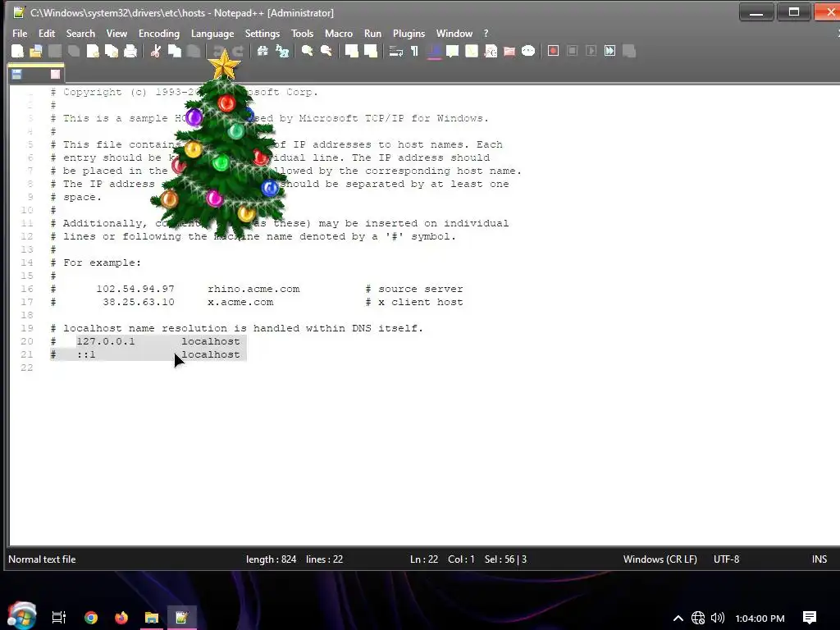Open the Macro menu
This screenshot has width=840, height=630.
339,33
